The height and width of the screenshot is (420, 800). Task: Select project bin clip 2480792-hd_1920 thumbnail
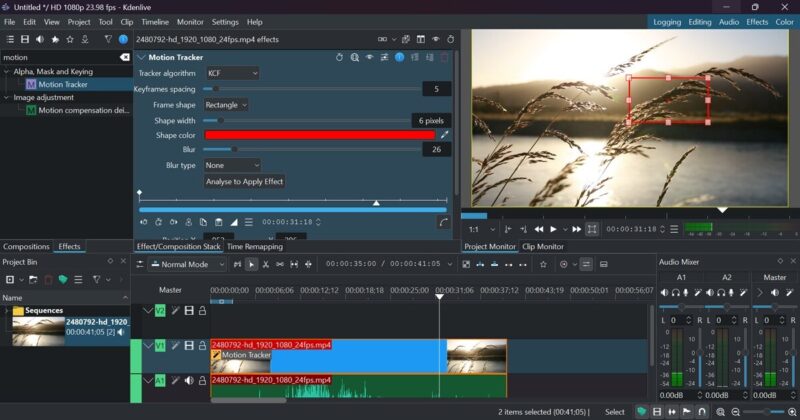[38, 332]
